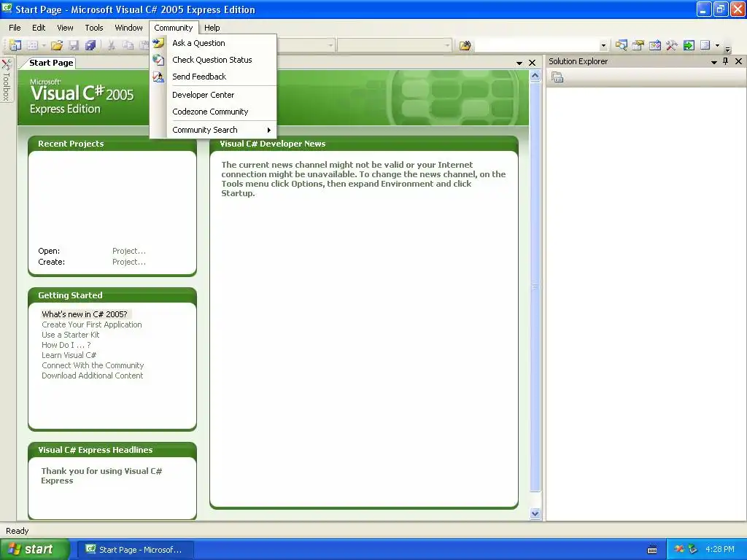Click the Properties icon in Solution Explorer
The height and width of the screenshot is (560, 747).
(x=557, y=77)
